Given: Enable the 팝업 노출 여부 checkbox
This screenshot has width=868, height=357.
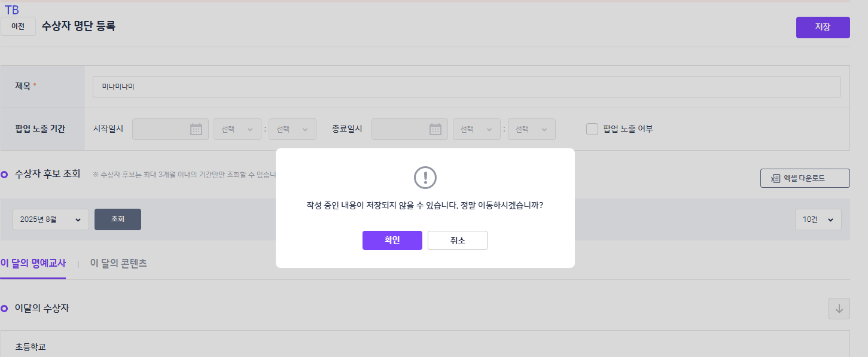Looking at the screenshot, I should pos(592,129).
